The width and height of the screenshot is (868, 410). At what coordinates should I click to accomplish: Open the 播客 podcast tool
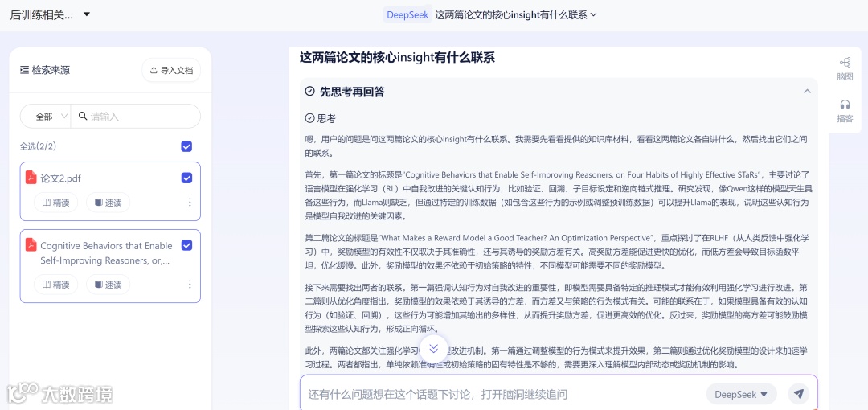(x=845, y=110)
